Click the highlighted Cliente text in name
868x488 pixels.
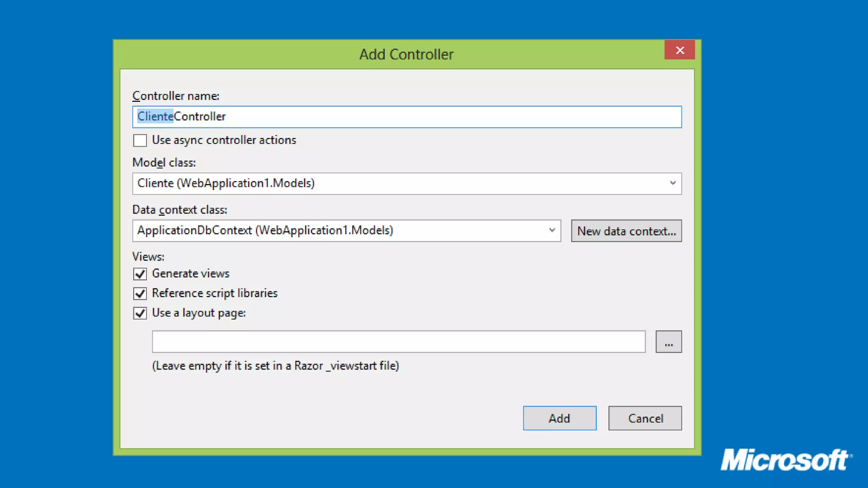(155, 116)
